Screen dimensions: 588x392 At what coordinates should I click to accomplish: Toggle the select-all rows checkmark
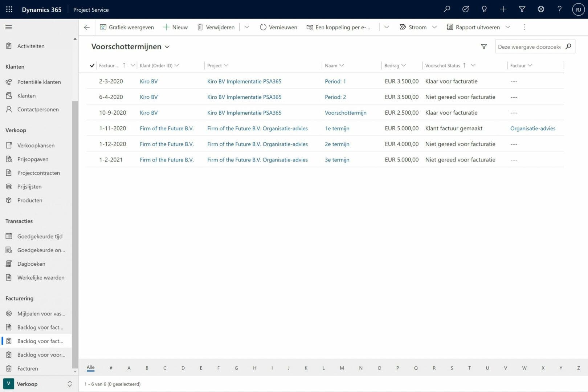(x=92, y=66)
